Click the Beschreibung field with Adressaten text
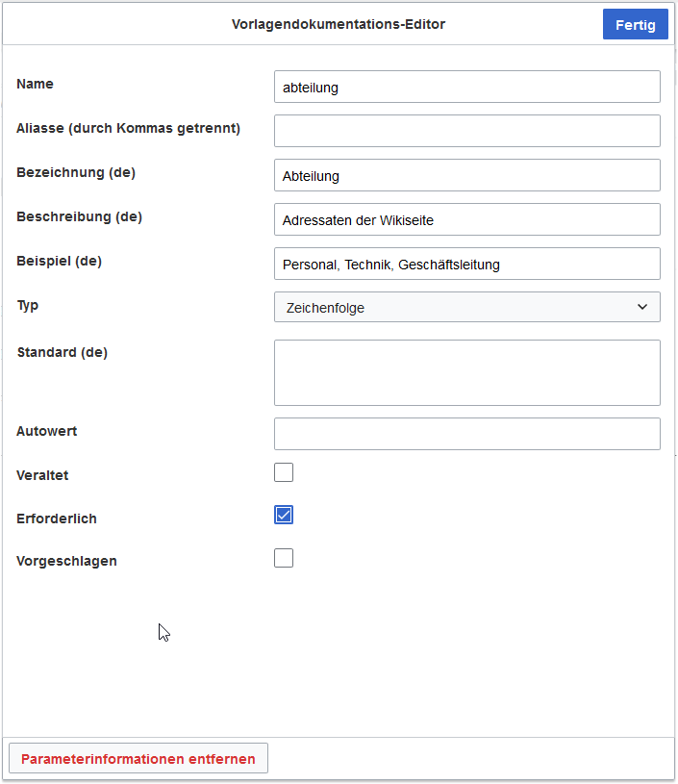Image resolution: width=678 pixels, height=784 pixels. coord(466,219)
